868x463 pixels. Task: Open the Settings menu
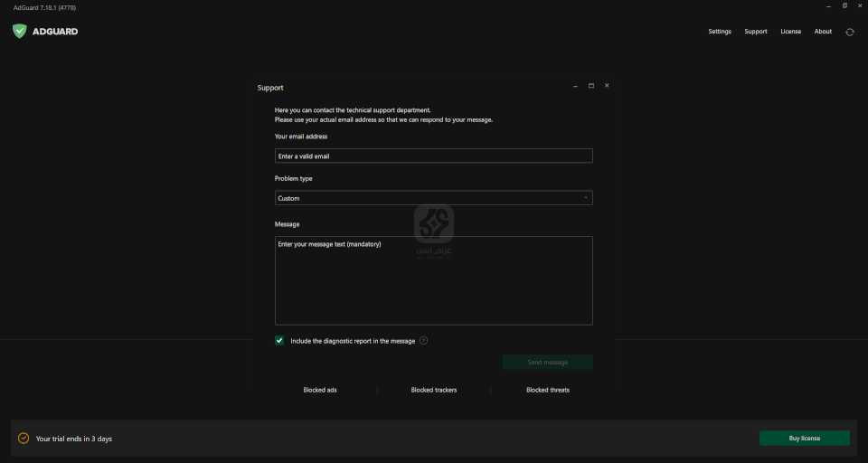point(720,32)
